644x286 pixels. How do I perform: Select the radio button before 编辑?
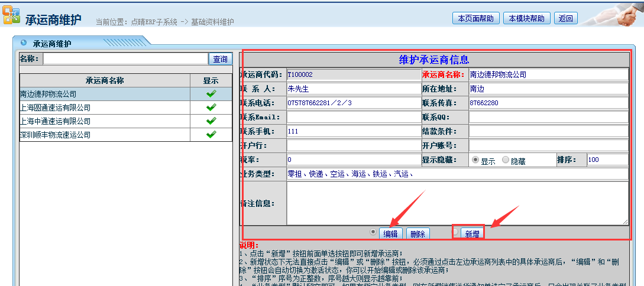373,232
